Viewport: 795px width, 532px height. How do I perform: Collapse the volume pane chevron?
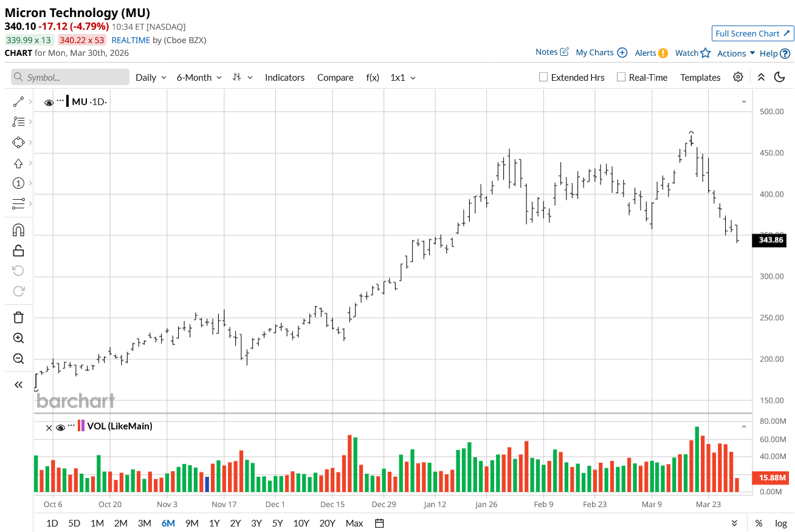click(x=743, y=426)
